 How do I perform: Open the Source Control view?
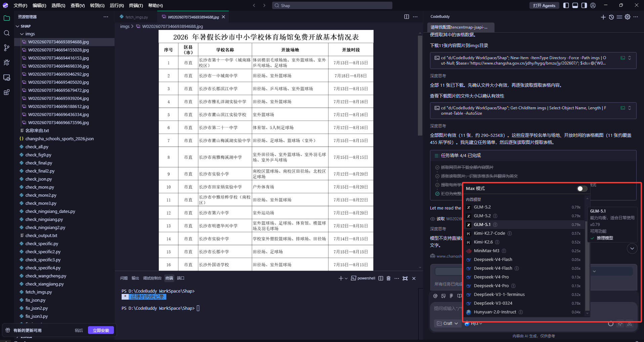7,48
